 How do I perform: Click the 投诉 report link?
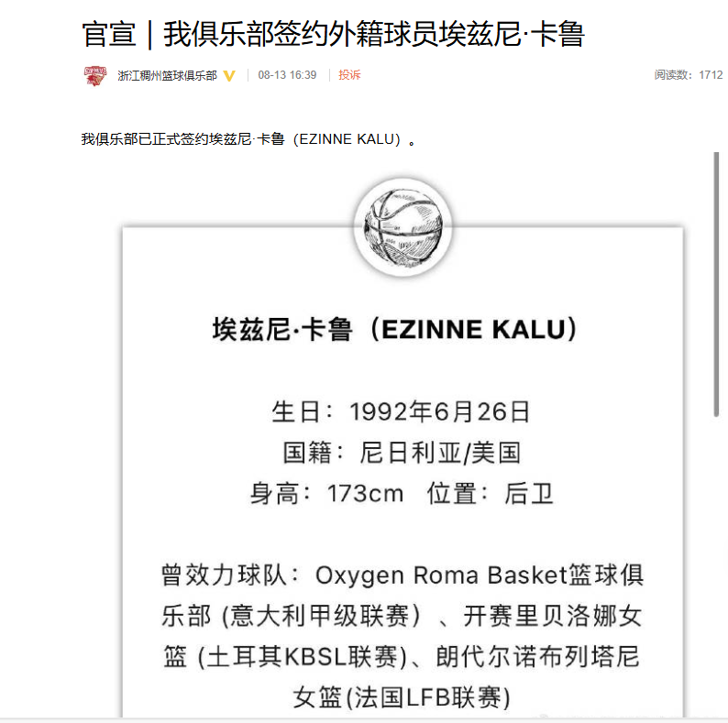coord(349,75)
